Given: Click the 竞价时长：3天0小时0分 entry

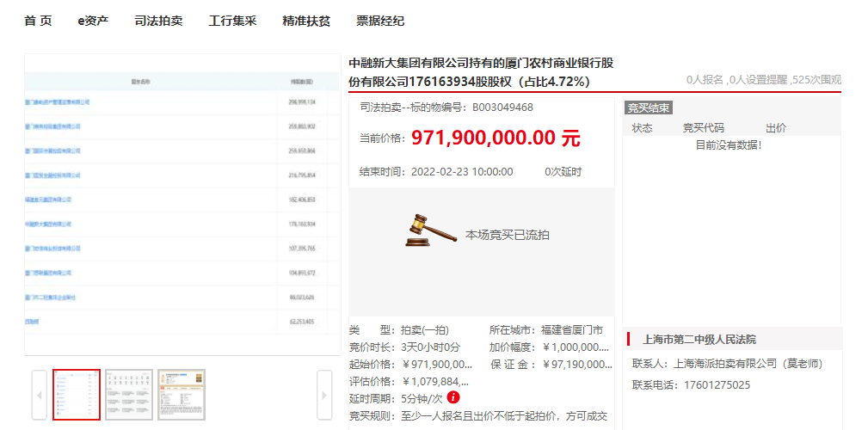Looking at the screenshot, I should [x=404, y=347].
